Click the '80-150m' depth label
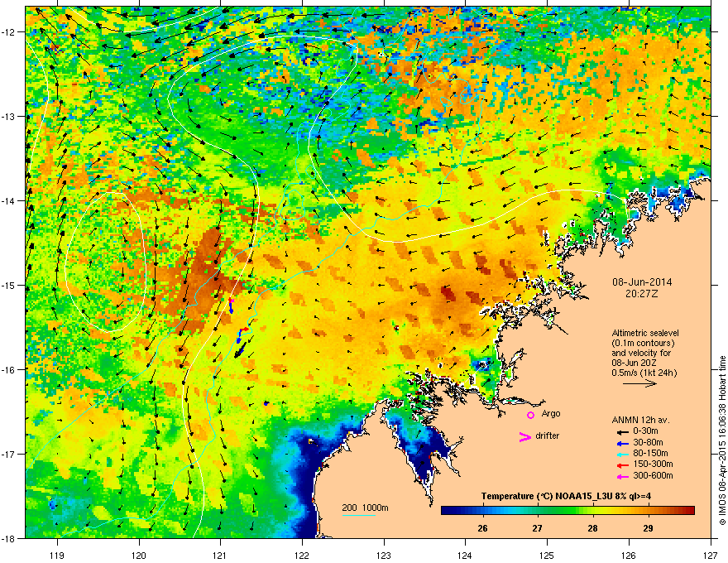Viewport: 728px width, 563px height. click(650, 453)
